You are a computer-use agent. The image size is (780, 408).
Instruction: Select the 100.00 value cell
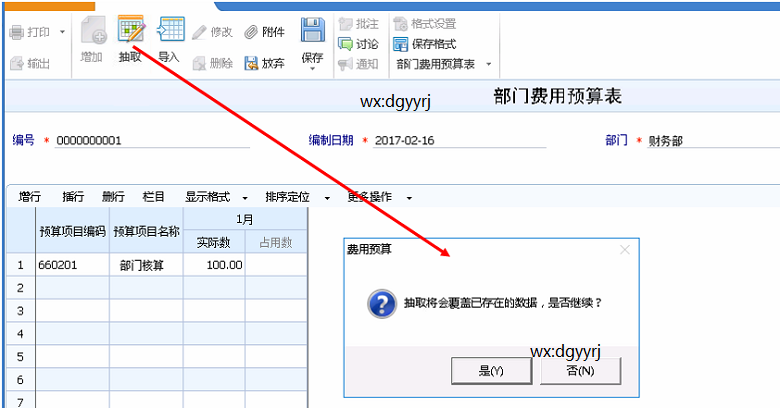tap(214, 265)
